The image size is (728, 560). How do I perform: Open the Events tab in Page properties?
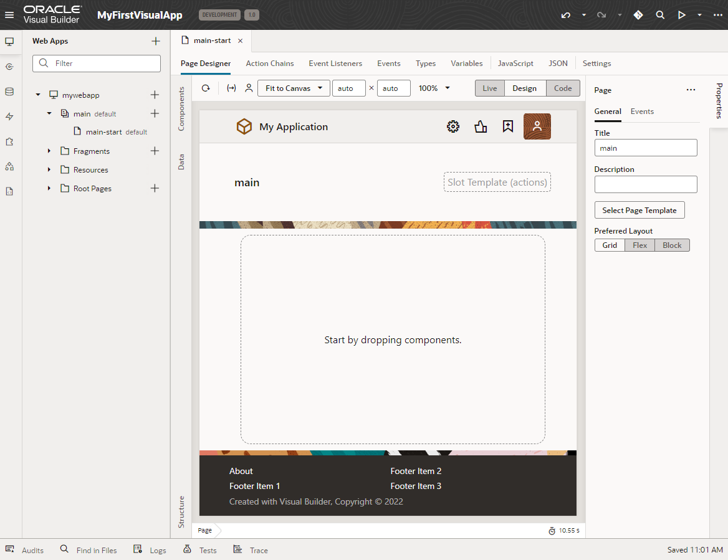(642, 112)
